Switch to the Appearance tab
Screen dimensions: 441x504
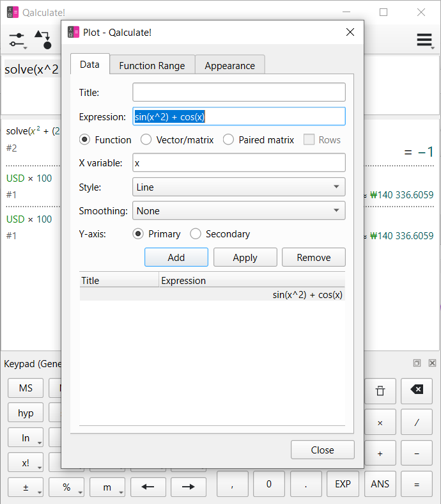229,66
